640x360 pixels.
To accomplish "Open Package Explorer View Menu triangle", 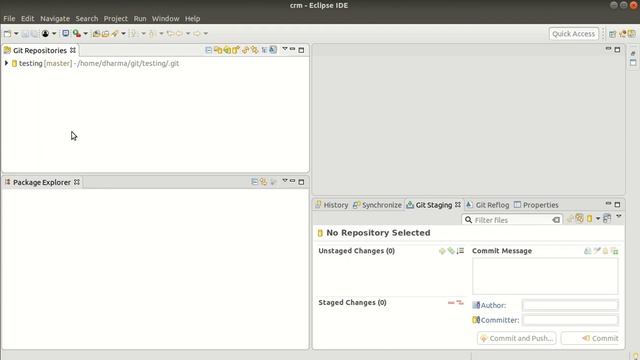I will tap(285, 181).
